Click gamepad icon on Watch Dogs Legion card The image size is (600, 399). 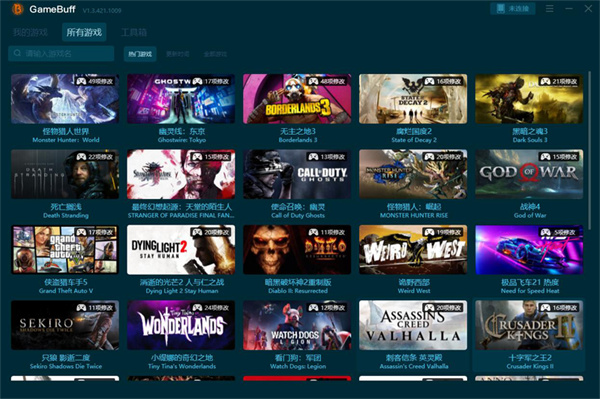(313, 308)
